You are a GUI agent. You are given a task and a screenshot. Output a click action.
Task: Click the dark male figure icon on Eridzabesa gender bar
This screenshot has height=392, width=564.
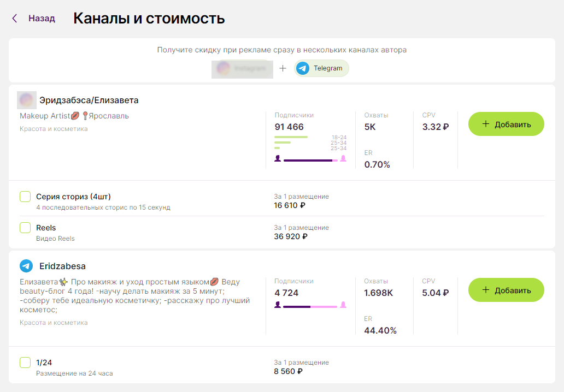coord(278,305)
